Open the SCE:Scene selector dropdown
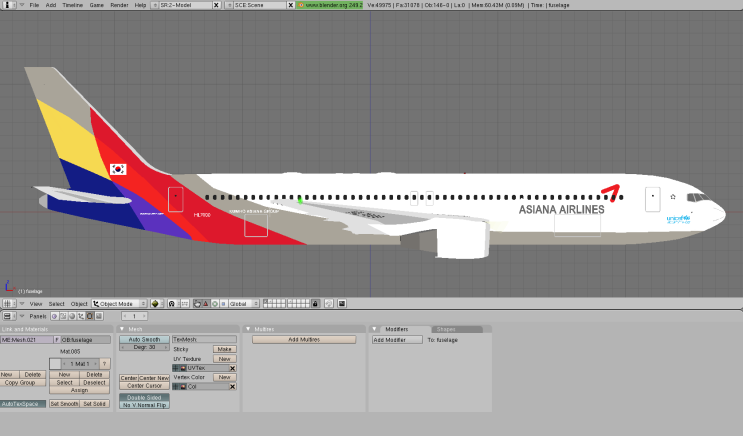This screenshot has width=743, height=436. (229, 5)
